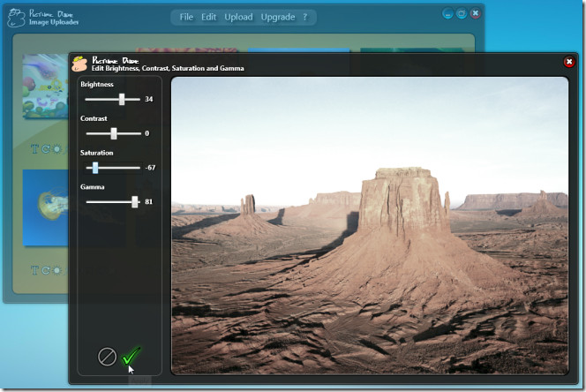This screenshot has height=392, width=586.
Task: Click the Picture Dude mascot icon in dialog
Action: coord(79,64)
